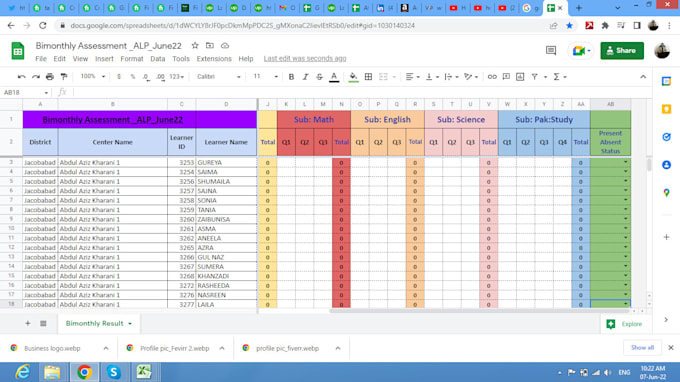This screenshot has height=382, width=680.
Task: Start a Google Meet call icon
Action: [x=581, y=51]
